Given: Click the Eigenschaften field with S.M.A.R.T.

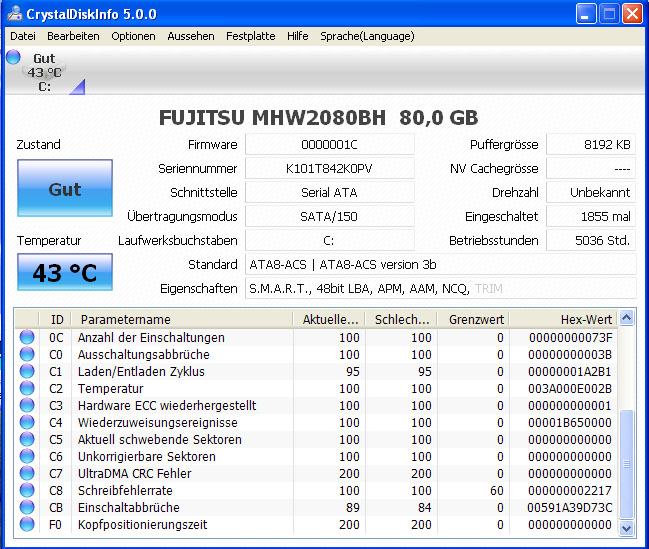Looking at the screenshot, I should [x=440, y=289].
